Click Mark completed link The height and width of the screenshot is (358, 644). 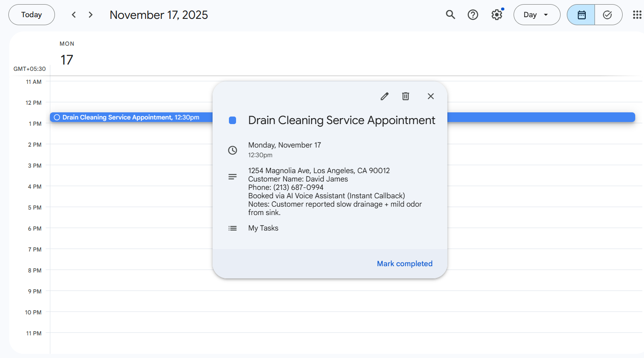[x=404, y=264]
